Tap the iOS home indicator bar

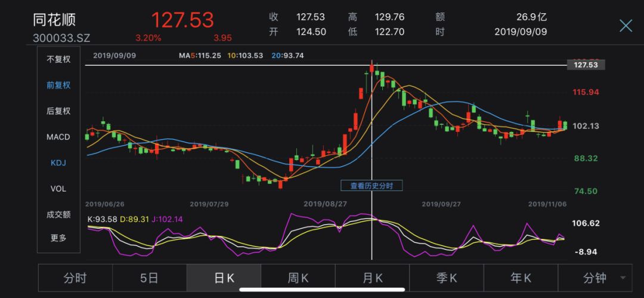(x=322, y=290)
